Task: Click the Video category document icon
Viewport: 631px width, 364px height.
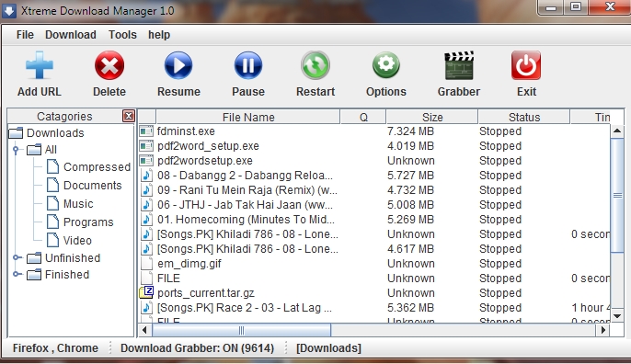Action: tap(52, 240)
